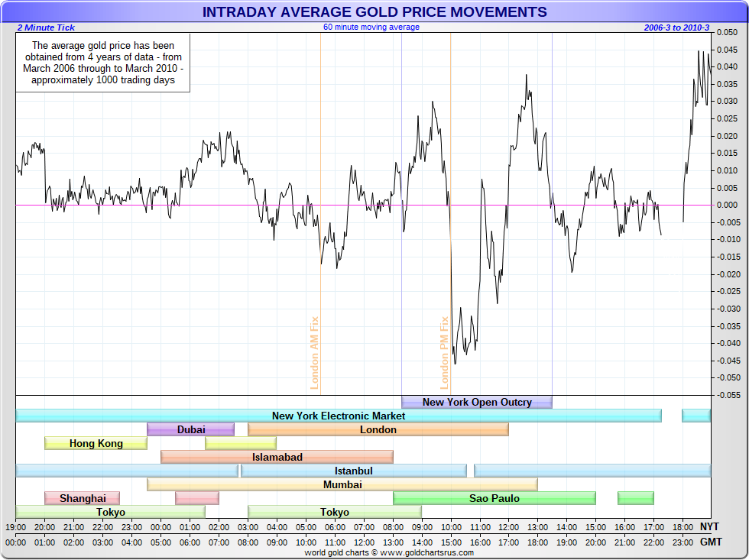Select the pink Shanghai labeled bar

coord(83,498)
